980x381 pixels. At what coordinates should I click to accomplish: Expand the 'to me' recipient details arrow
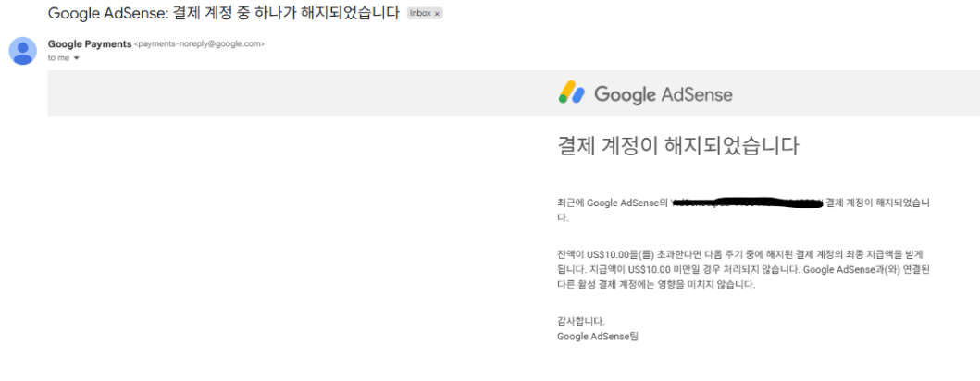(x=76, y=58)
